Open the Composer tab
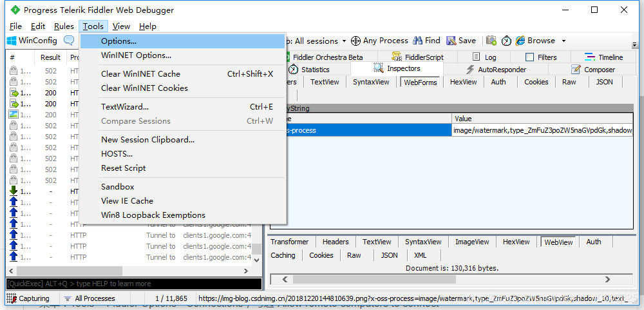Screen dimensions: 644x310 593,70
